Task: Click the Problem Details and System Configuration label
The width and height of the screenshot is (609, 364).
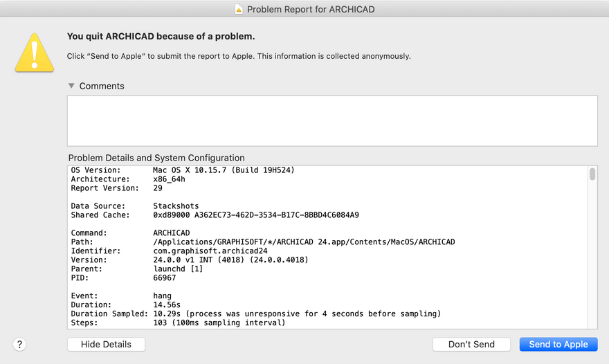Action: 156,158
